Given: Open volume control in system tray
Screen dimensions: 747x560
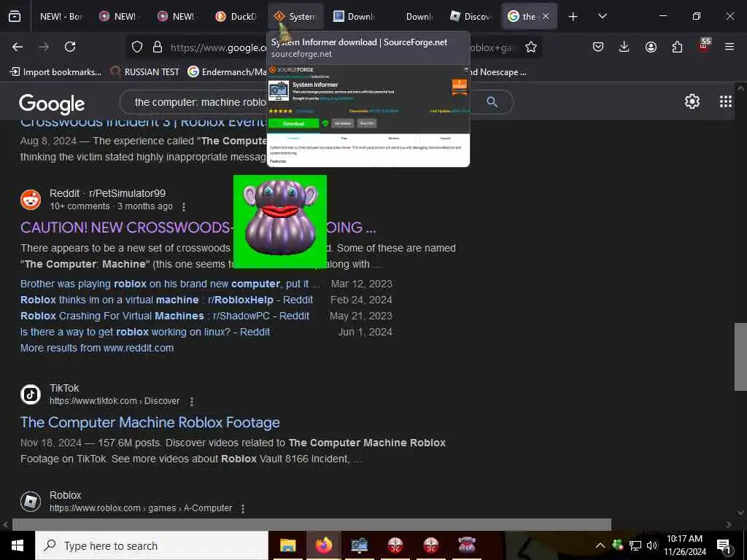Looking at the screenshot, I should [x=651, y=545].
